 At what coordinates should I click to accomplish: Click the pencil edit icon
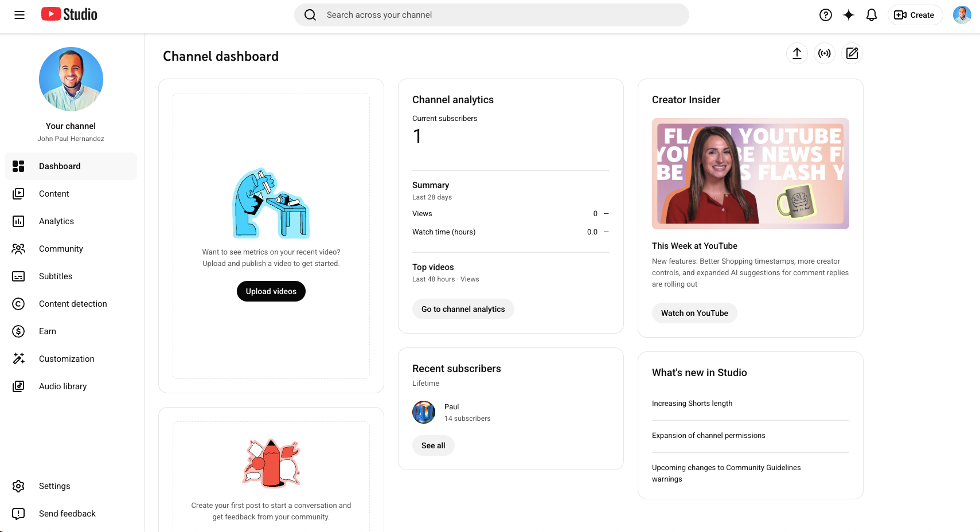(852, 53)
